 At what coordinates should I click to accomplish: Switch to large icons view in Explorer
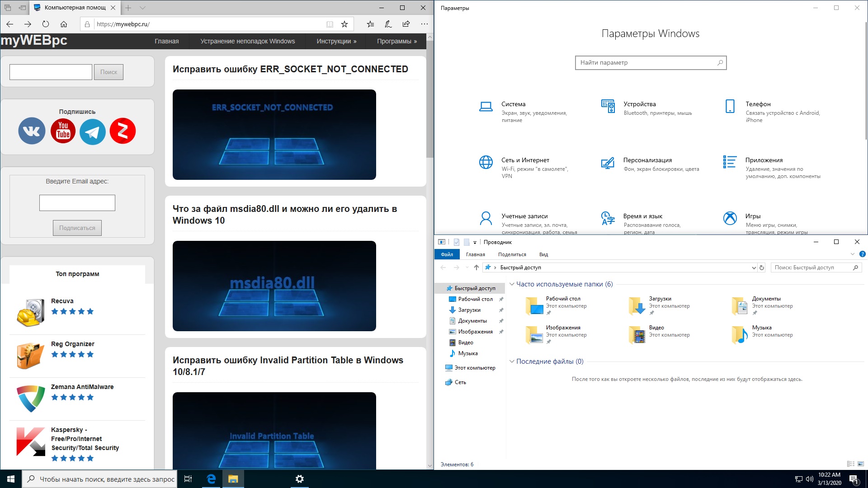coord(861,464)
